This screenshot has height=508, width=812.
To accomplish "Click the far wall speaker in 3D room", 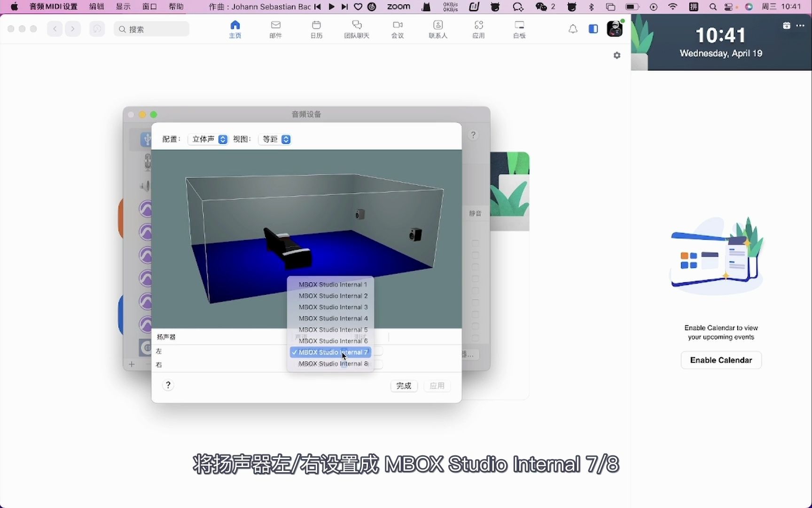I will click(360, 214).
